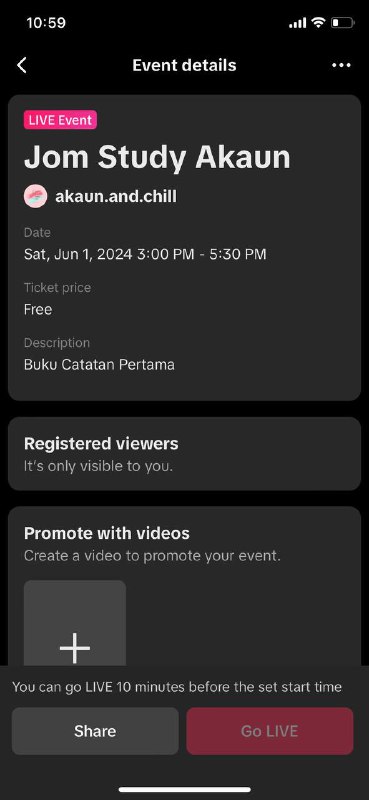Click the Share button
This screenshot has width=369, height=800.
tap(95, 731)
